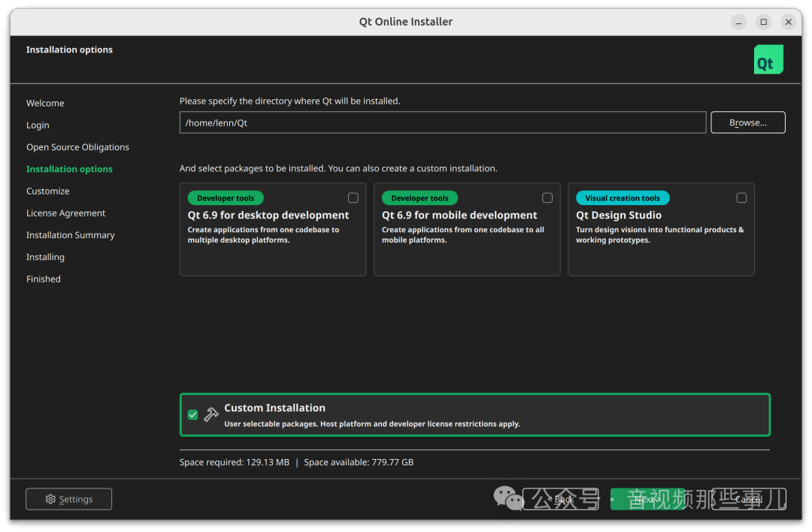
Task: Open the Customize step
Action: coord(47,191)
